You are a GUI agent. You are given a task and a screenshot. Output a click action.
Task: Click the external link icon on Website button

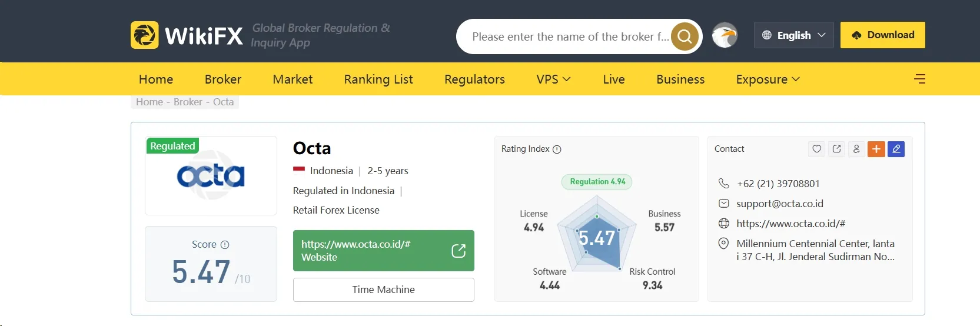click(459, 251)
